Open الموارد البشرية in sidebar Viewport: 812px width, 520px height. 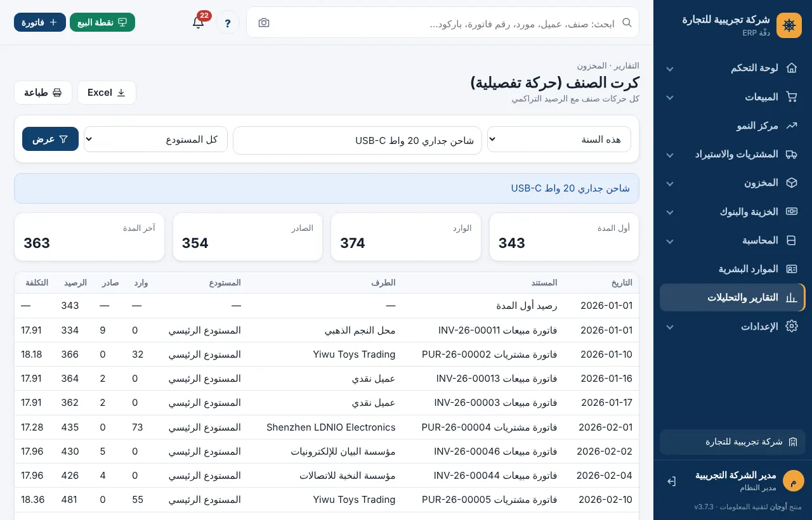733,269
